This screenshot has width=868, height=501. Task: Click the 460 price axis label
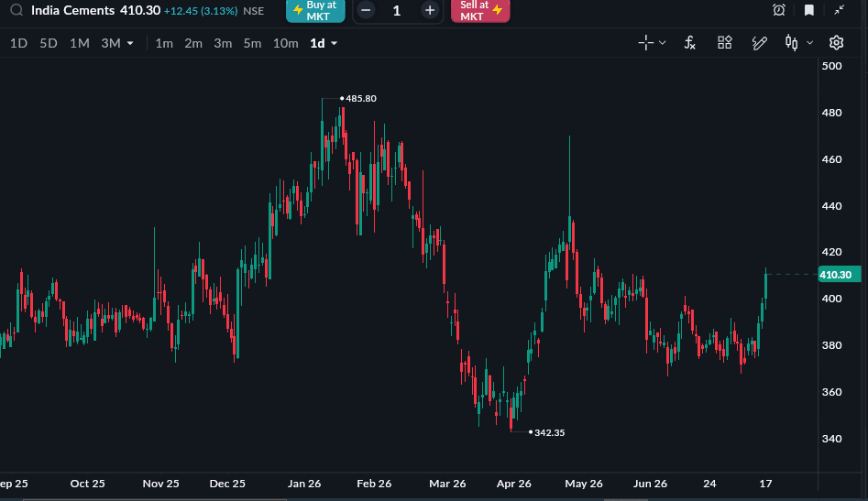pyautogui.click(x=831, y=159)
